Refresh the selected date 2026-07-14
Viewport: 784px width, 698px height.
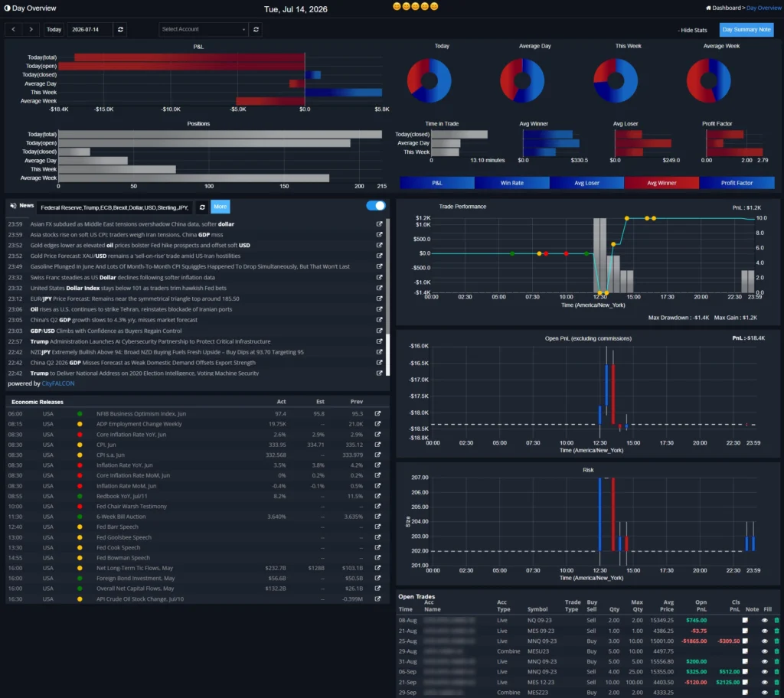120,30
